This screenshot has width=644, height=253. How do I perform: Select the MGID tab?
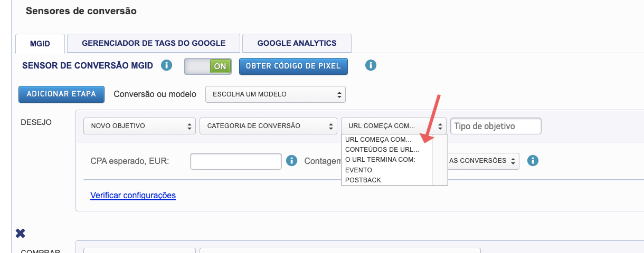tap(40, 43)
